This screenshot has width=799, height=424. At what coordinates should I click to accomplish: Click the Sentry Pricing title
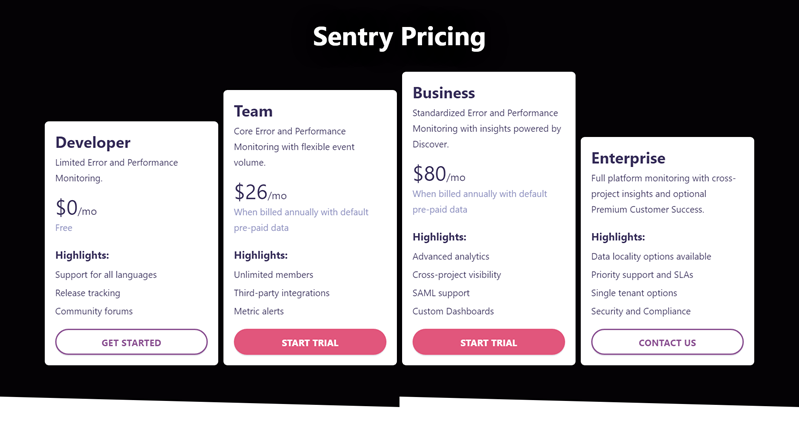pyautogui.click(x=399, y=37)
